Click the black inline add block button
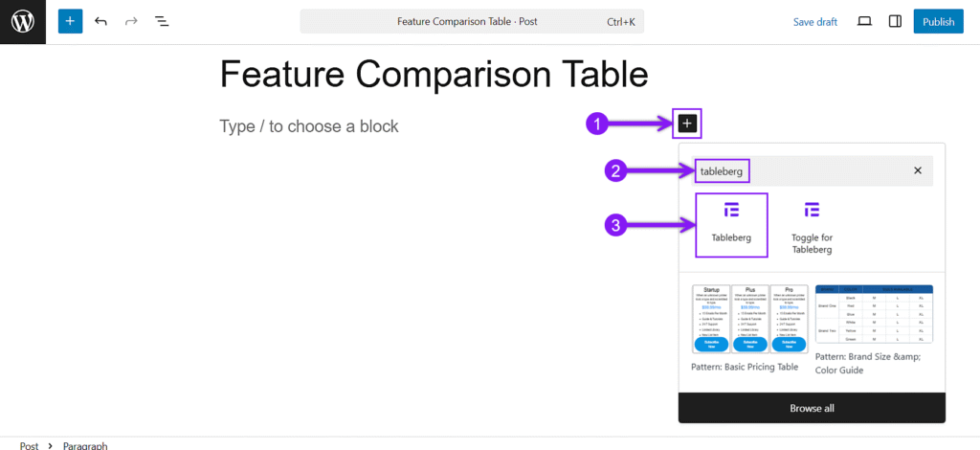The width and height of the screenshot is (980, 450). pos(687,124)
